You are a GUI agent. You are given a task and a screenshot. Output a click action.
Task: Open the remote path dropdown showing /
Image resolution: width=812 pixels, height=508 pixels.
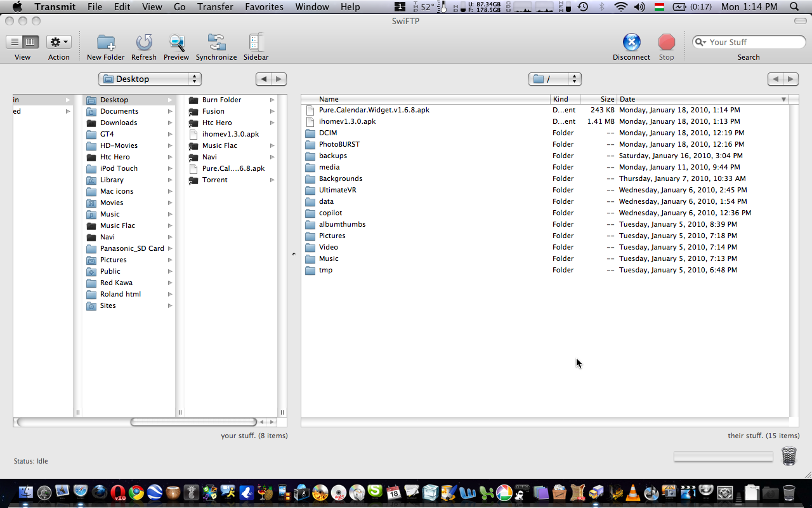555,79
